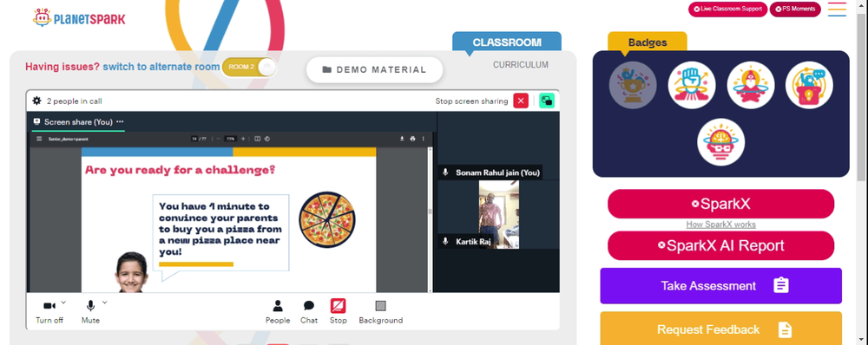
Task: Download the shared PDF
Action: pyautogui.click(x=403, y=139)
